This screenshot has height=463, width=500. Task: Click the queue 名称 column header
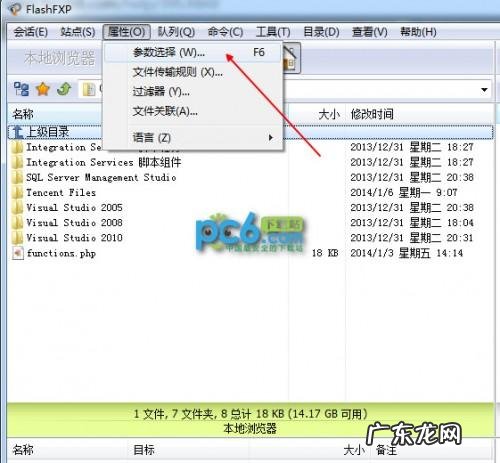[23, 450]
